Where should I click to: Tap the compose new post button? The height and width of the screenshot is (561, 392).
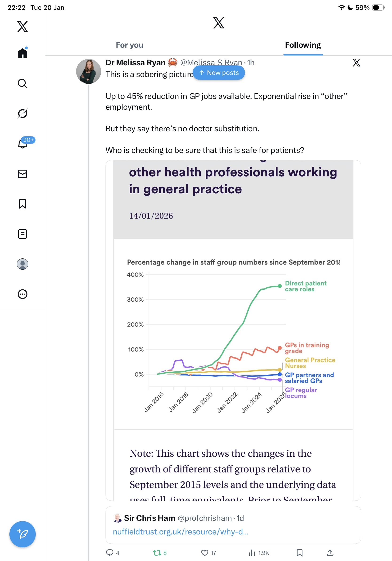(x=22, y=534)
